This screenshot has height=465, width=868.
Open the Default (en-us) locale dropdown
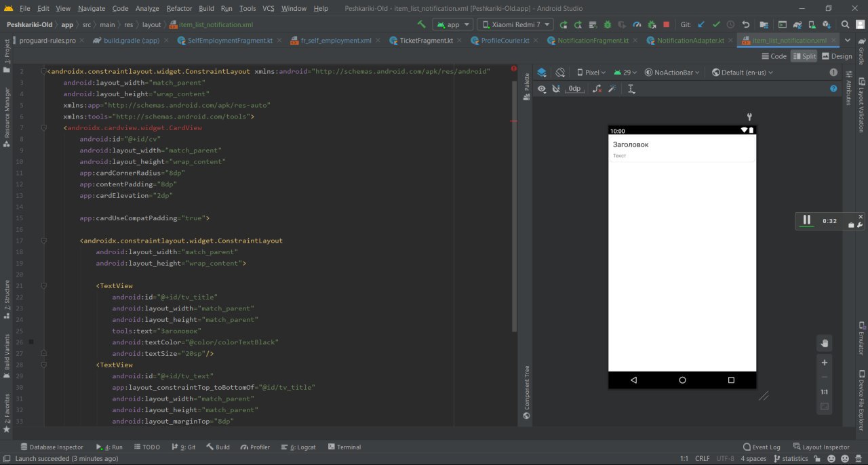(742, 73)
